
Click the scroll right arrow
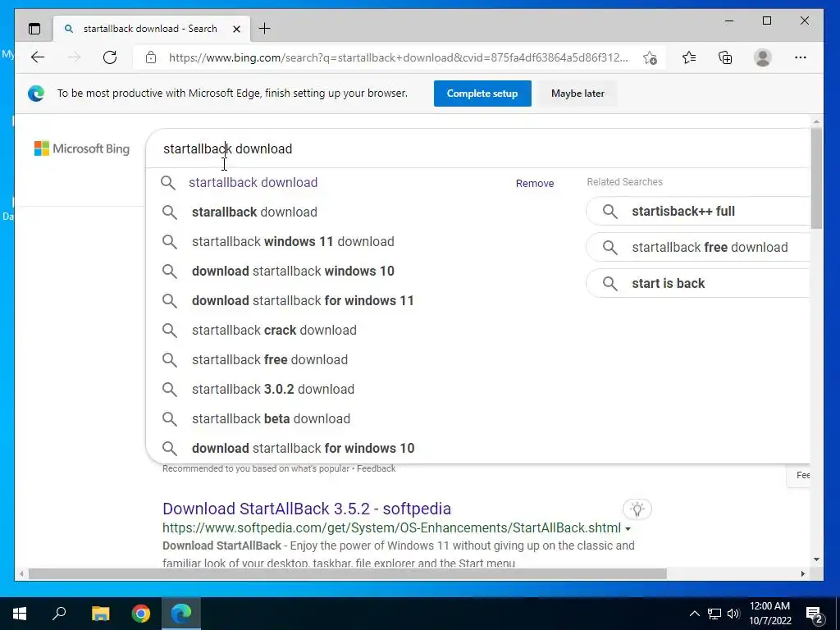(802, 573)
